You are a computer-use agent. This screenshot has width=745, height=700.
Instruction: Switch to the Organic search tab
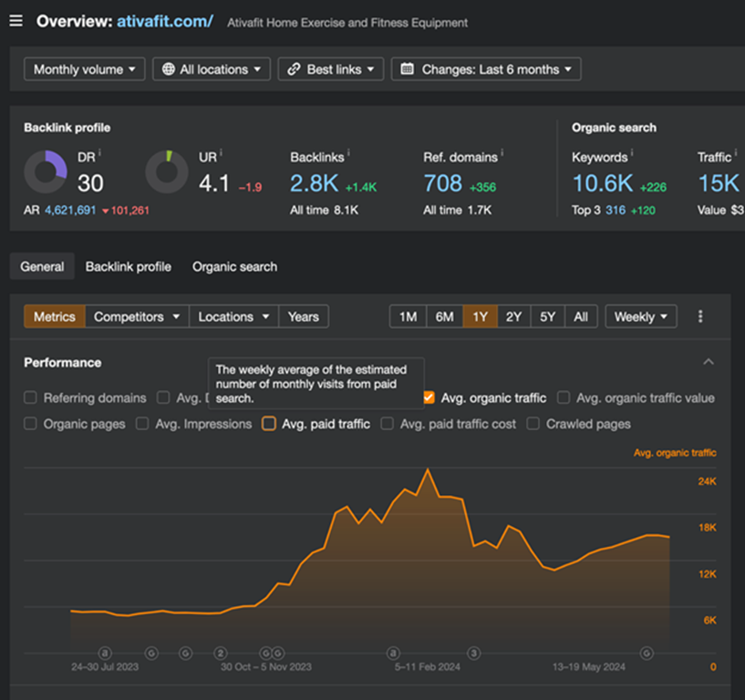click(234, 266)
